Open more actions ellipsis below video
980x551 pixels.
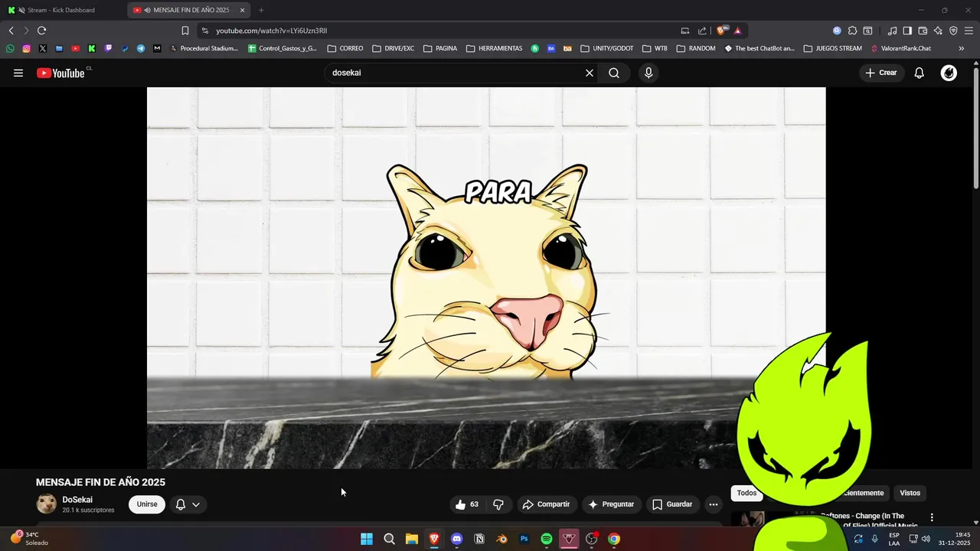[x=714, y=504]
